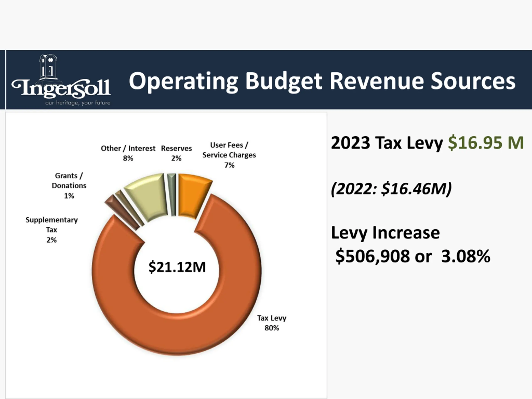Click the Supplementary Tax 2% label

[52, 230]
